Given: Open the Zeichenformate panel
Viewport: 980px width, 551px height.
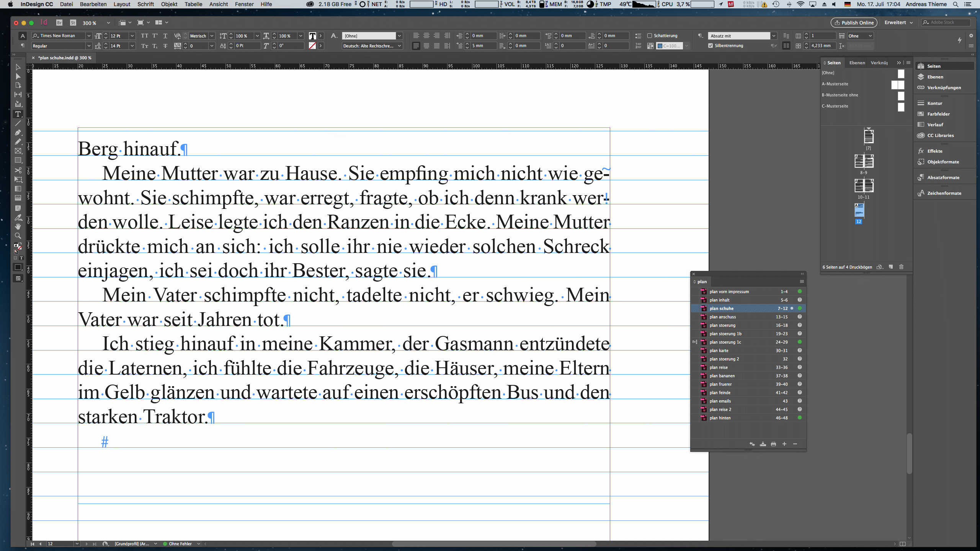Looking at the screenshot, I should (x=944, y=193).
